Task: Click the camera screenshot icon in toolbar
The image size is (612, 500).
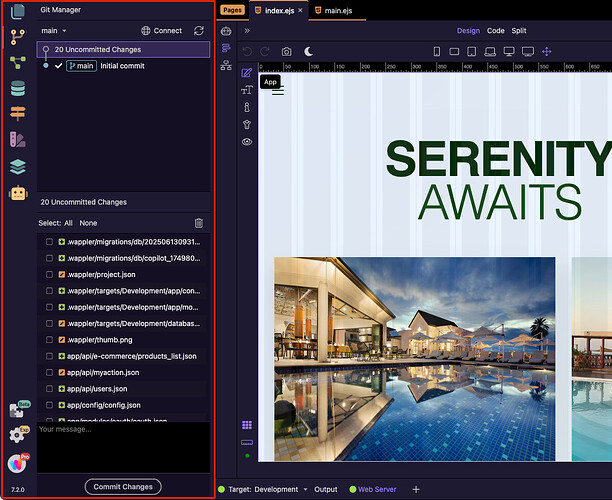Action: [287, 51]
